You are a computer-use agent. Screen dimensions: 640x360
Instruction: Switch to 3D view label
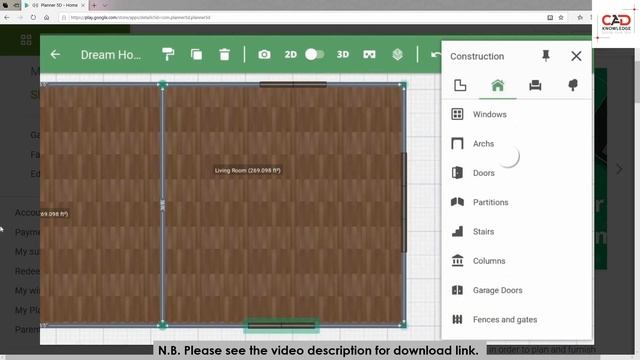coord(342,54)
